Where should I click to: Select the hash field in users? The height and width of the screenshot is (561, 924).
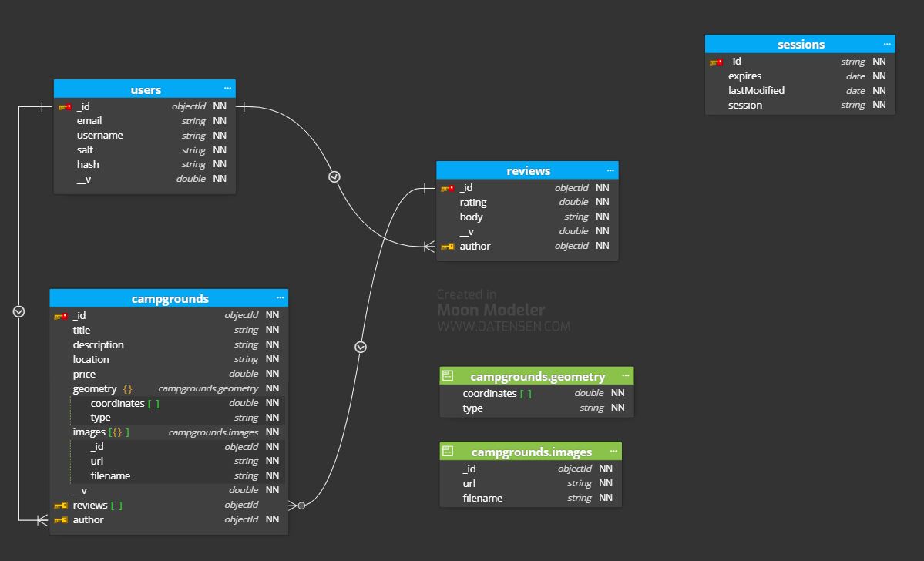click(145, 164)
